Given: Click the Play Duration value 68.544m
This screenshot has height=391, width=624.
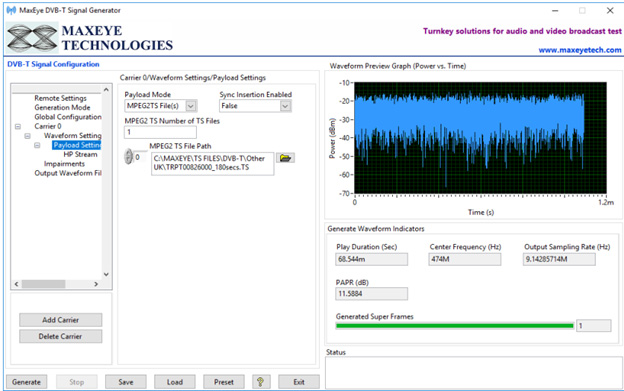Looking at the screenshot, I should (x=372, y=259).
